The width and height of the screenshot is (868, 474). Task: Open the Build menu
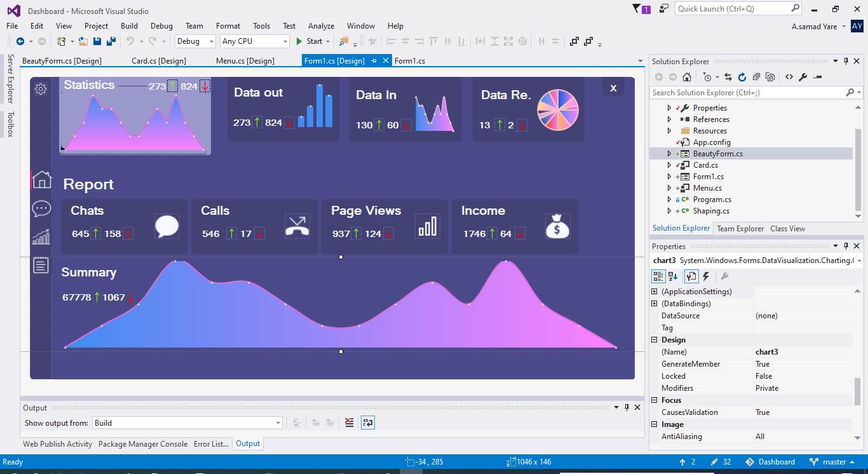pyautogui.click(x=129, y=26)
